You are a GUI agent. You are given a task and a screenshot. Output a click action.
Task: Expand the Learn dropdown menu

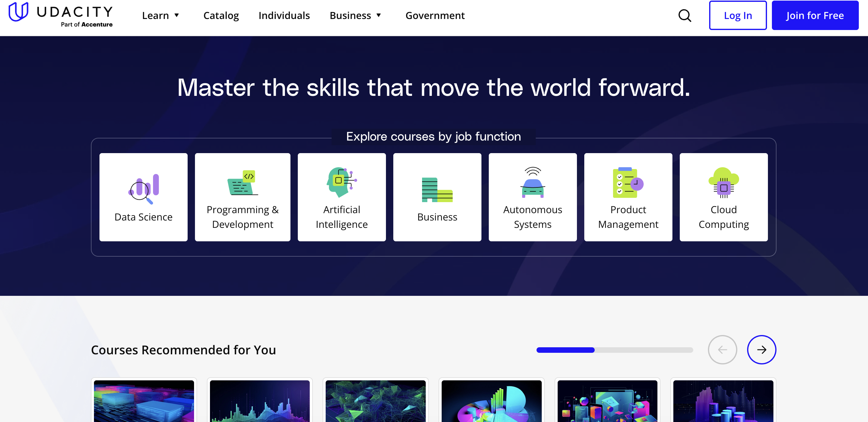point(161,16)
